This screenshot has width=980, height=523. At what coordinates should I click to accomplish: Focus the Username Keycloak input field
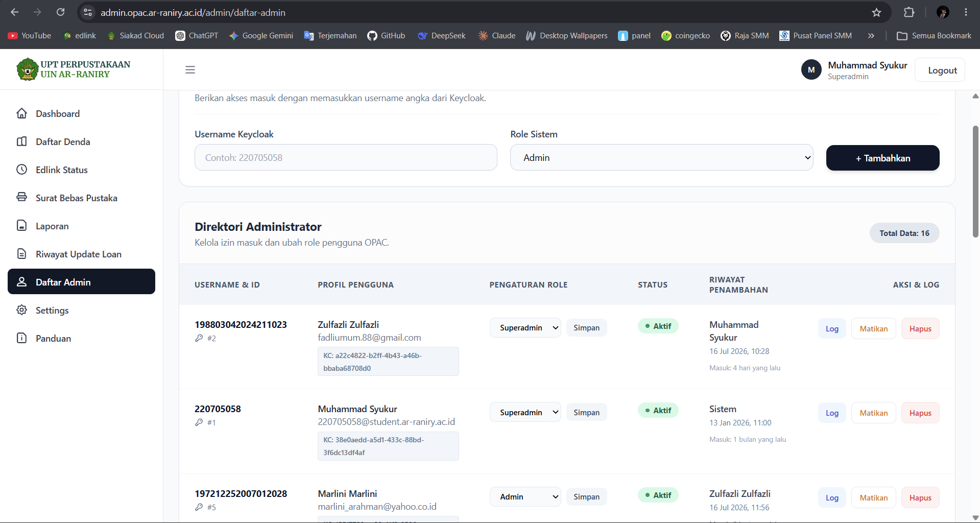point(346,157)
